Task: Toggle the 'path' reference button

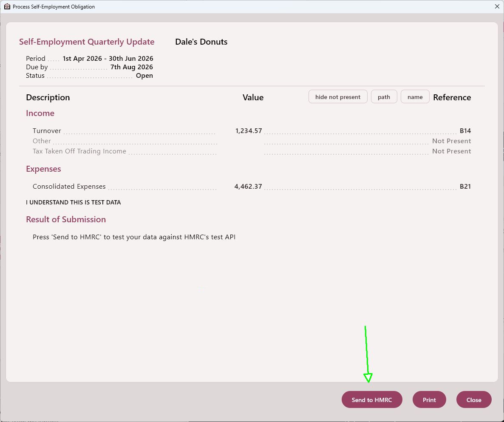Action: [x=384, y=97]
